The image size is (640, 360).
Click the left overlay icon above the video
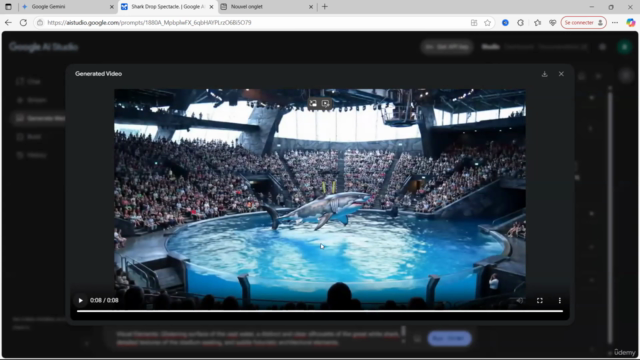pos(313,103)
